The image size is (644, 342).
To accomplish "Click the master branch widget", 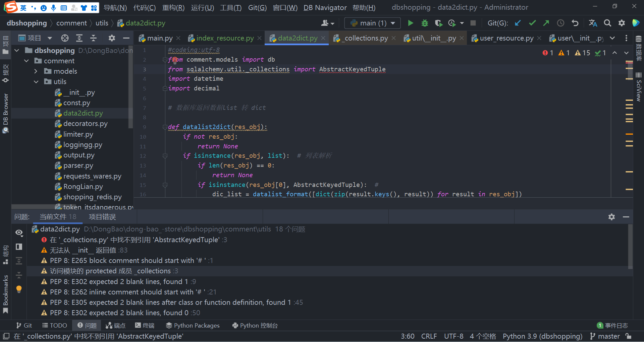I will pos(605,336).
